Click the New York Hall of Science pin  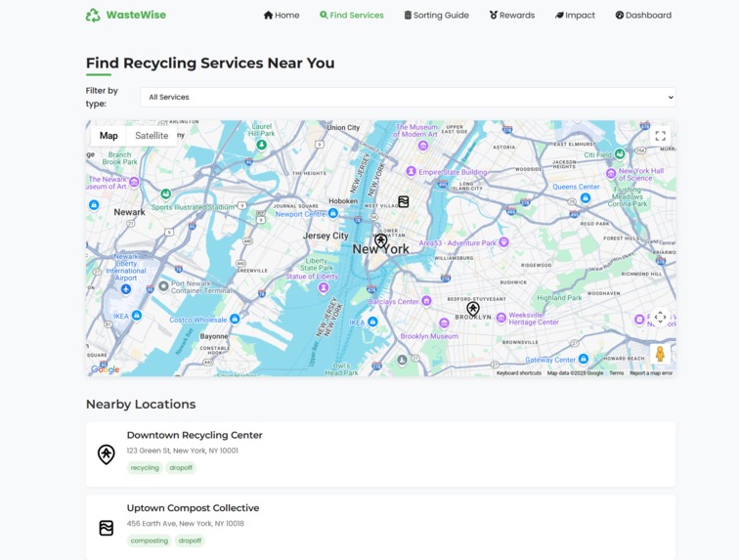click(x=611, y=173)
